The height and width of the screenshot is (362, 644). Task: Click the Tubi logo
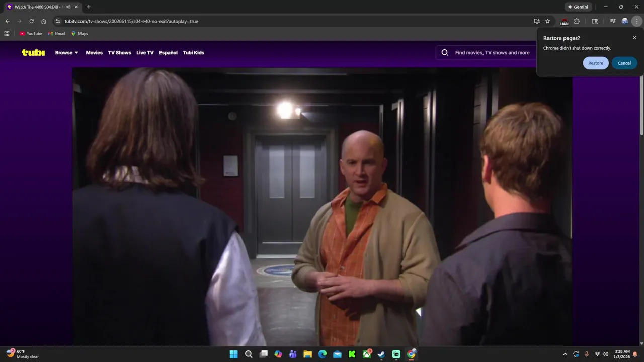tap(33, 52)
